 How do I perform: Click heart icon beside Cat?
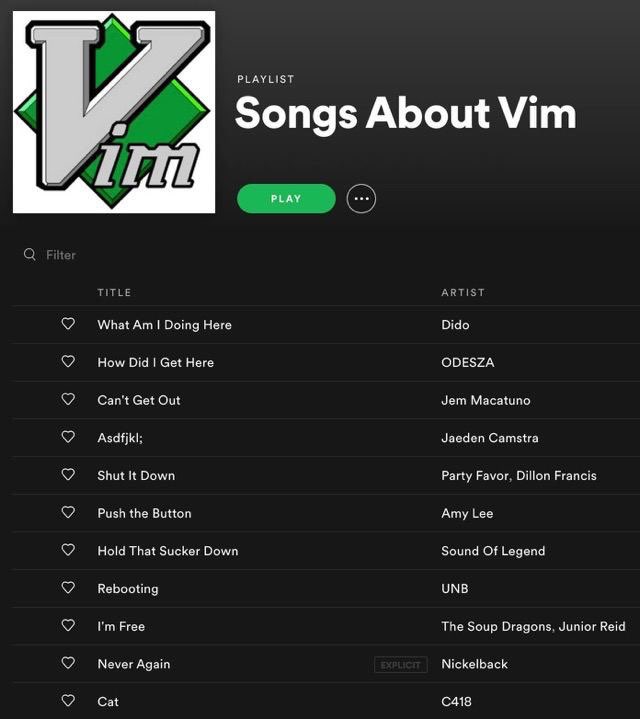point(68,700)
